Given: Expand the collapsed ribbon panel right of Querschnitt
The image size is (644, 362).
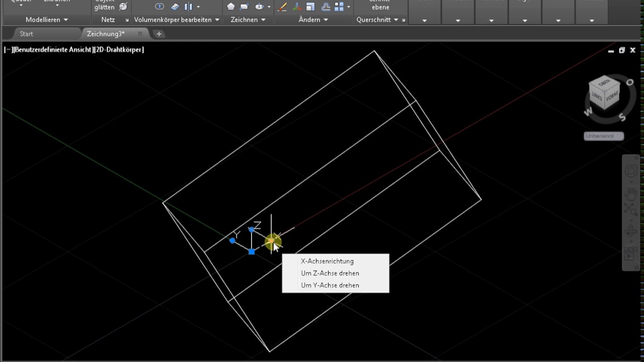Looking at the screenshot, I should point(424,20).
